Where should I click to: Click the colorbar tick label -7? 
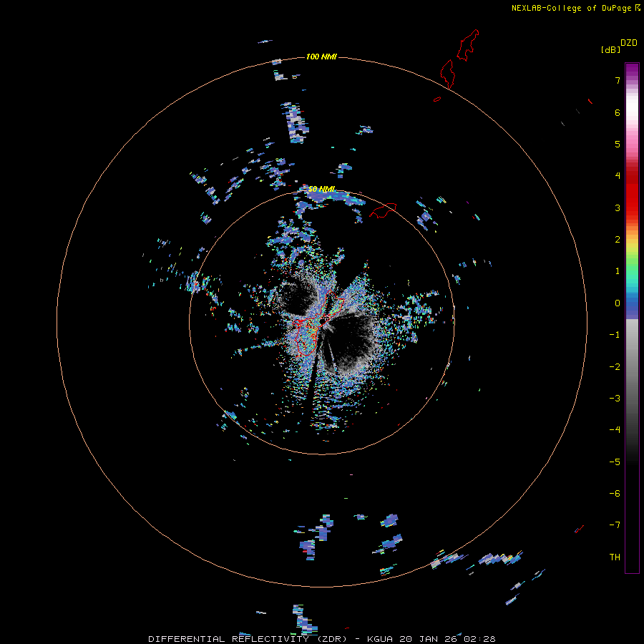pos(615,525)
